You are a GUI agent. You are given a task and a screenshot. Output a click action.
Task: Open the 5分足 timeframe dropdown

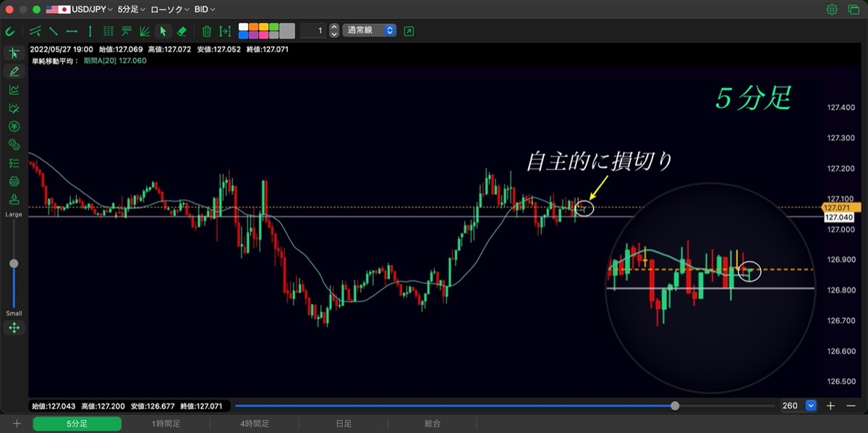tap(132, 9)
